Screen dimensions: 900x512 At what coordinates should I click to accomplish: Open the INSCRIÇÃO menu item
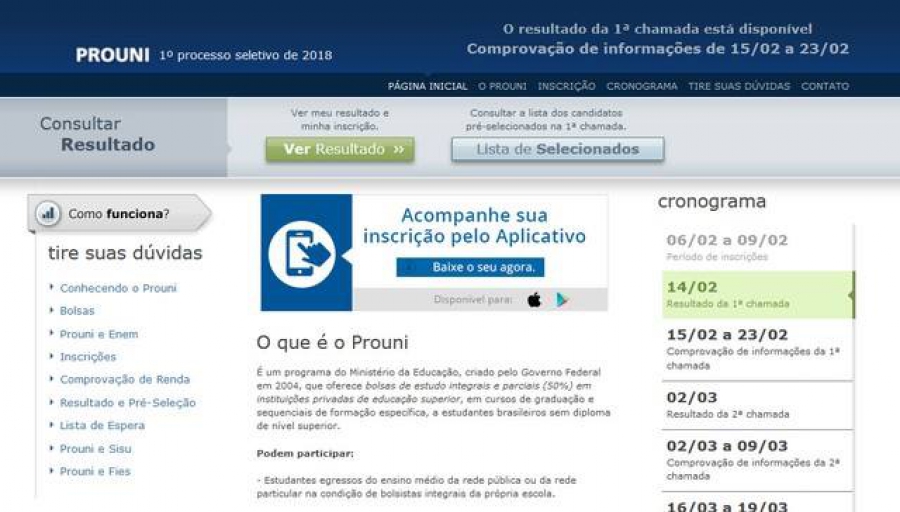[567, 86]
